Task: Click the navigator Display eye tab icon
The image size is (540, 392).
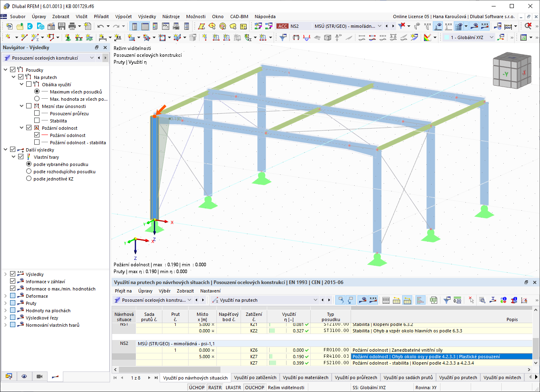Action: (x=24, y=376)
